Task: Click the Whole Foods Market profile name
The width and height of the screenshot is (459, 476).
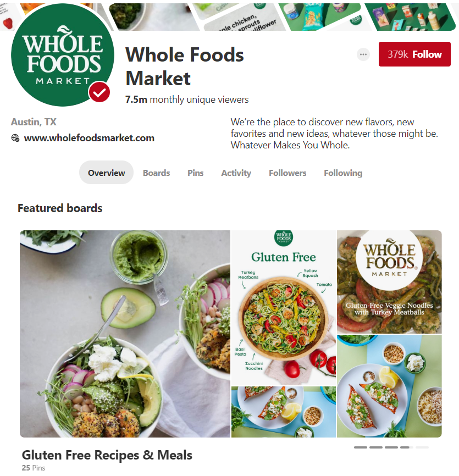Action: coord(185,67)
